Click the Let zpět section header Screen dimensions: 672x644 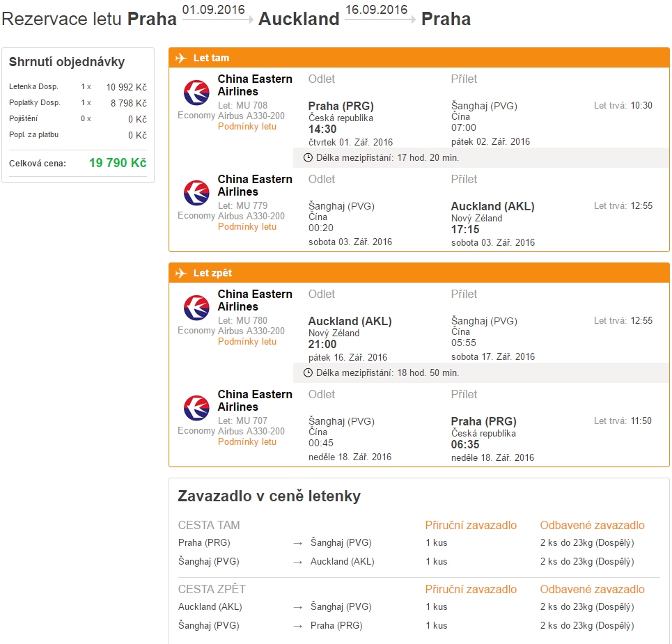(x=419, y=273)
